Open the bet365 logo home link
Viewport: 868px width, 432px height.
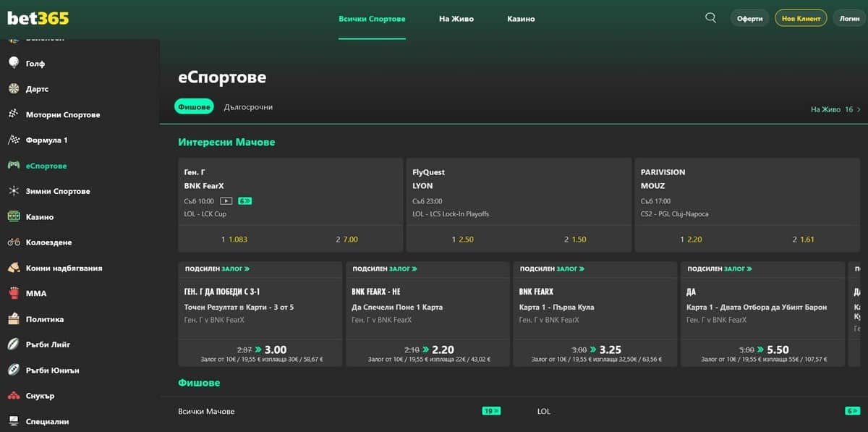(38, 19)
